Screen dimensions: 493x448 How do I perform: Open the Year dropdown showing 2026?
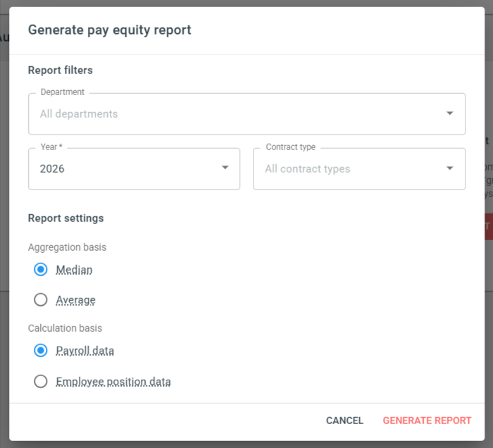coord(135,169)
